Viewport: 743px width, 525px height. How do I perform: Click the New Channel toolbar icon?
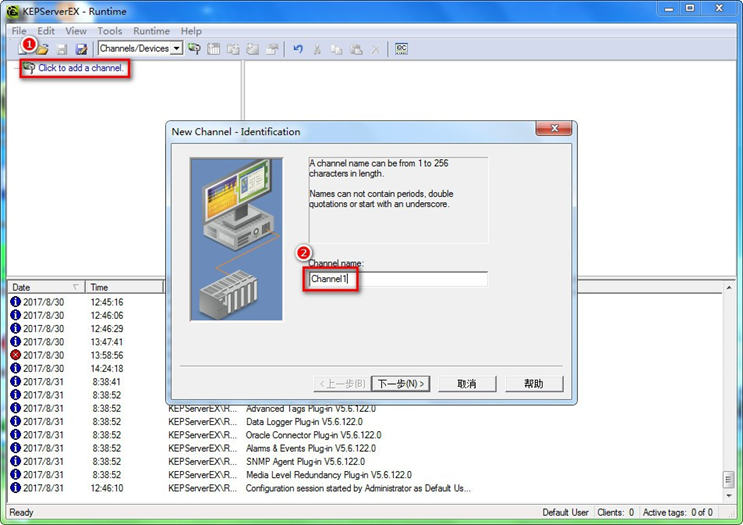[194, 49]
